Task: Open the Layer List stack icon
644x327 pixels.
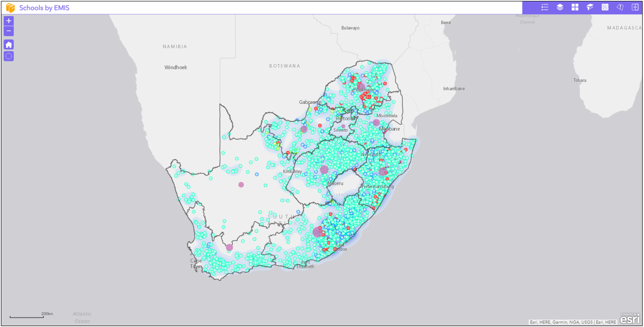Action: (560, 7)
